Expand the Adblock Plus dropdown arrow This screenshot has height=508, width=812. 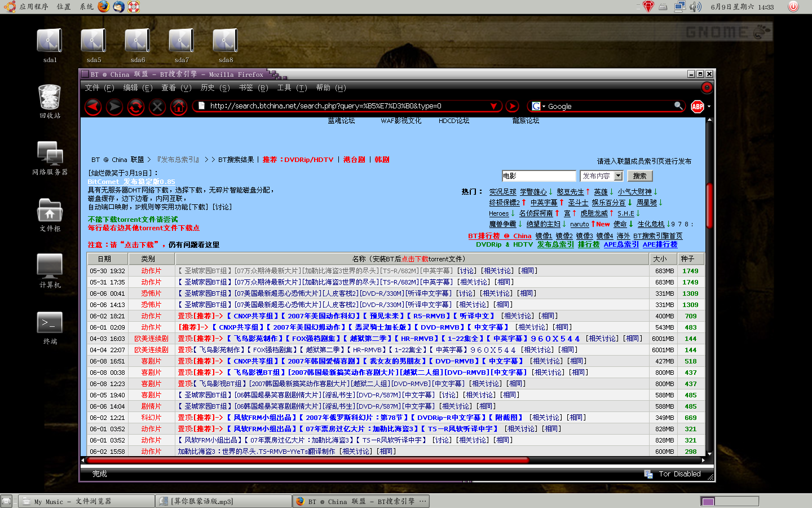tap(709, 106)
